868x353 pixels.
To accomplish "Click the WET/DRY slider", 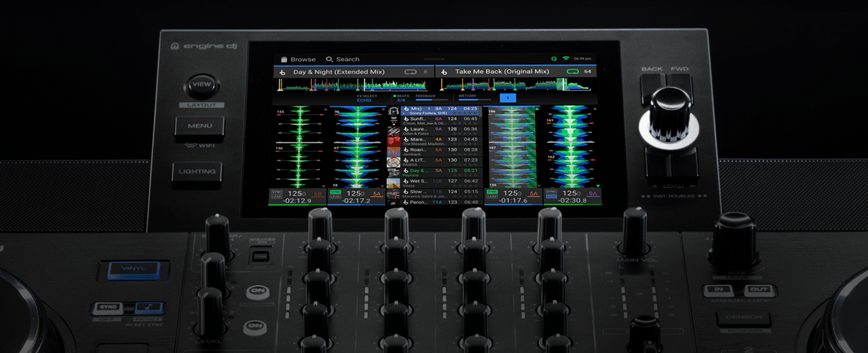I will tap(471, 100).
